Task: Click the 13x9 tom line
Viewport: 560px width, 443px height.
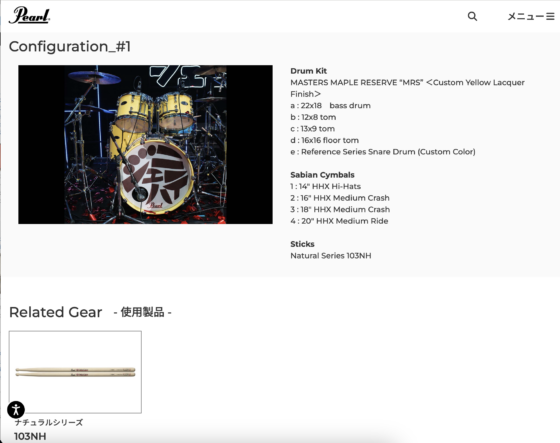Action: 312,129
